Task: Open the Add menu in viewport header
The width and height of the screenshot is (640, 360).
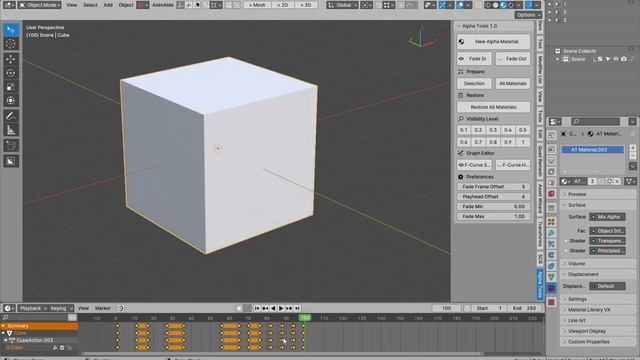Action: coord(108,5)
